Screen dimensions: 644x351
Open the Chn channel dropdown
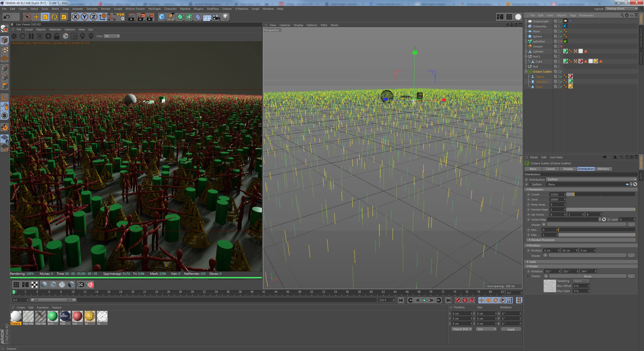112,36
